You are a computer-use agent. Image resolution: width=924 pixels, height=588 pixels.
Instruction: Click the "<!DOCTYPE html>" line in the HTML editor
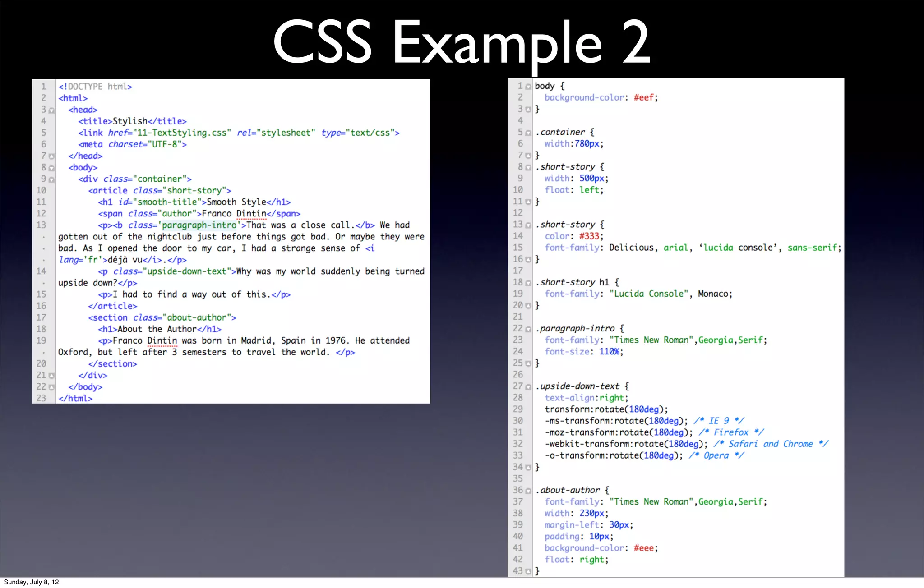click(x=95, y=87)
